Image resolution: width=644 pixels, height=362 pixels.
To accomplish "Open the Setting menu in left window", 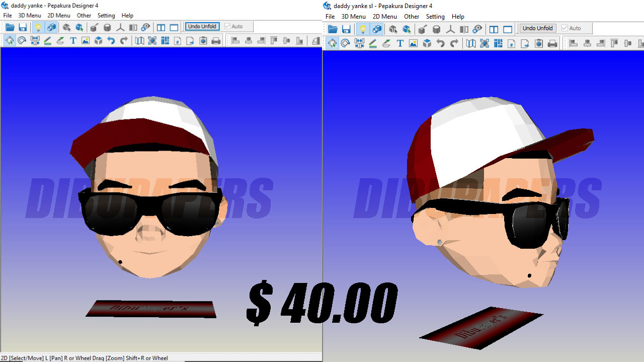I will point(106,16).
